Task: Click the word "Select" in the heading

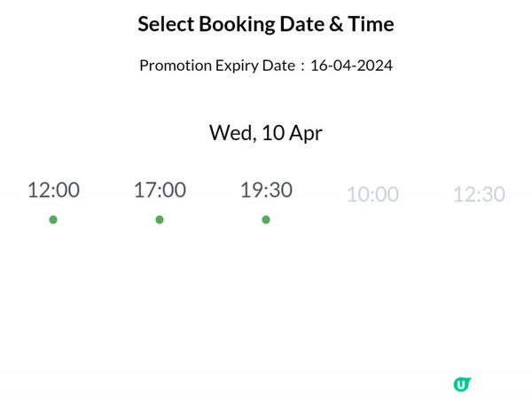Action: (x=164, y=24)
